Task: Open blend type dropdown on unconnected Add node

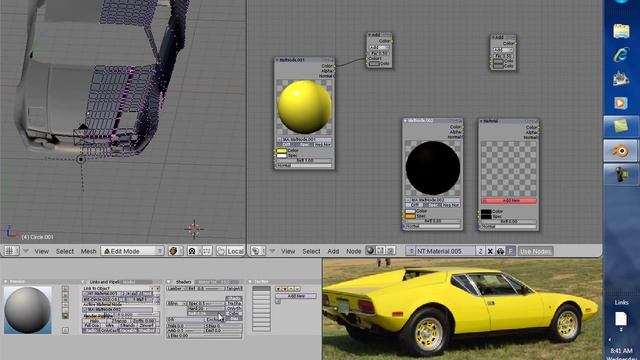Action: click(503, 50)
